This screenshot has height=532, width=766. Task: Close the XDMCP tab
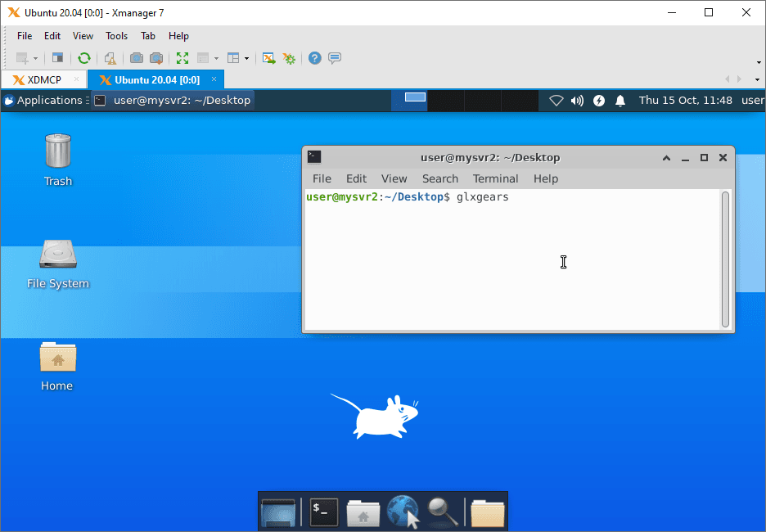coord(76,79)
